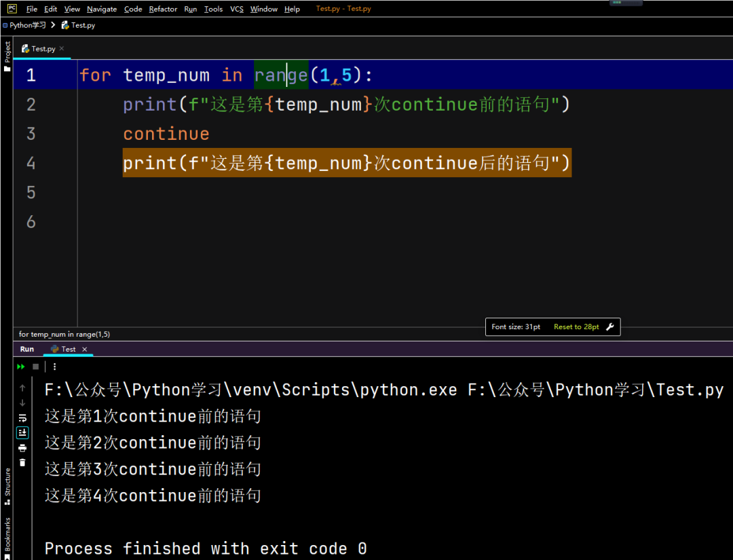Open the Refactor menu
Viewport: 733px width, 560px height.
click(163, 9)
